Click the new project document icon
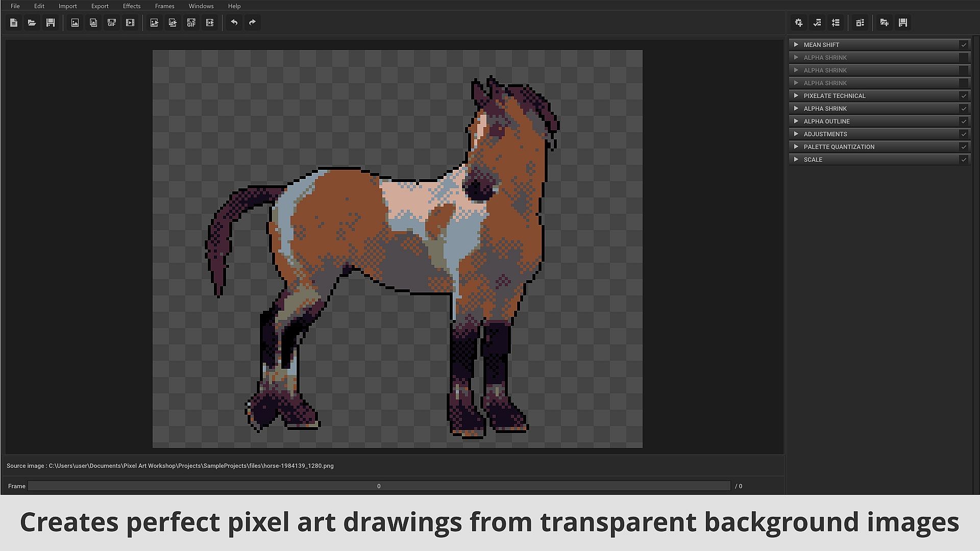The width and height of the screenshot is (980, 551). pyautogui.click(x=14, y=22)
